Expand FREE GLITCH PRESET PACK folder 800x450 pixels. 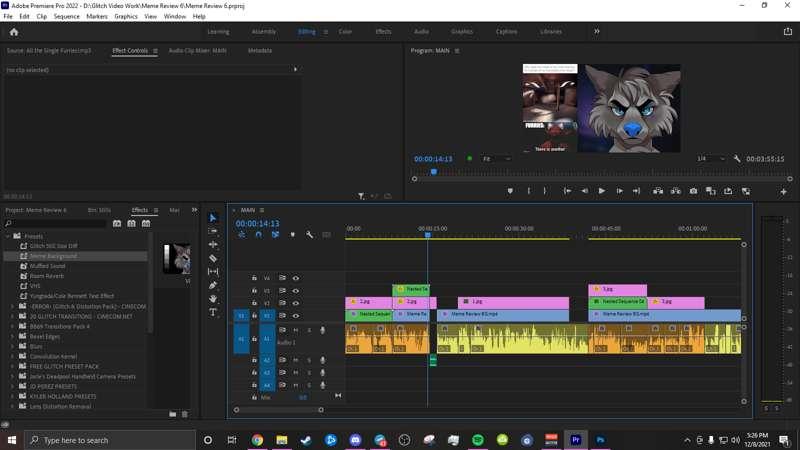point(12,366)
